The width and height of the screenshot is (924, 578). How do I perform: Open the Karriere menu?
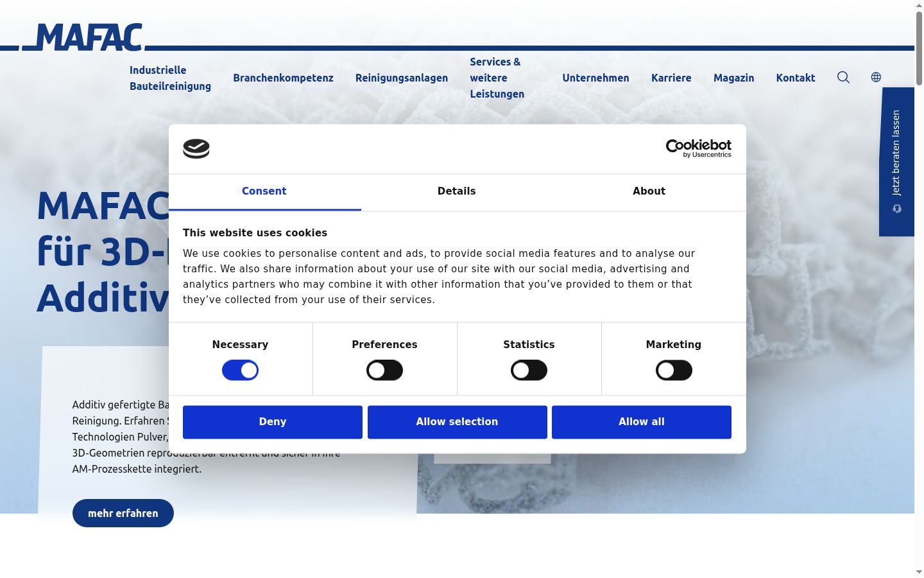point(671,78)
